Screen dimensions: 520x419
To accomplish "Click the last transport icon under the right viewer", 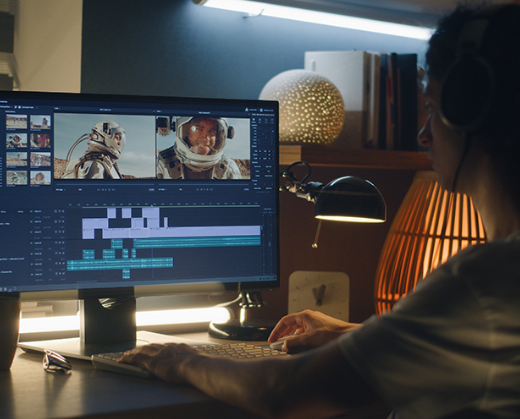I will pyautogui.click(x=211, y=189).
